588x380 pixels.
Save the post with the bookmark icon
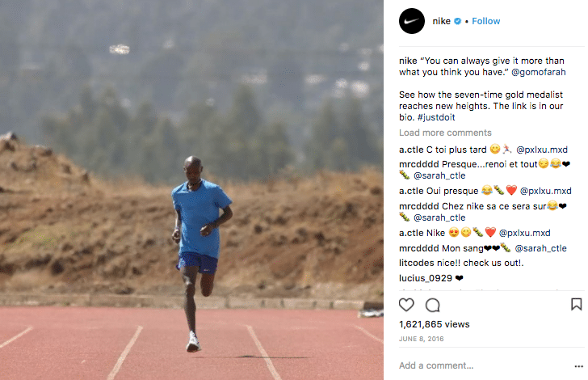click(577, 304)
